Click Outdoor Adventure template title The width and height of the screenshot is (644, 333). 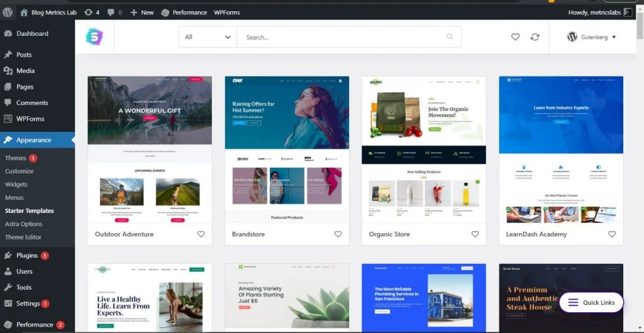(125, 234)
